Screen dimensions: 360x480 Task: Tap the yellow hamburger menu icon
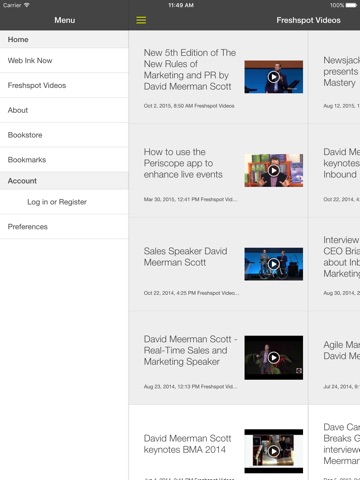pos(141,20)
